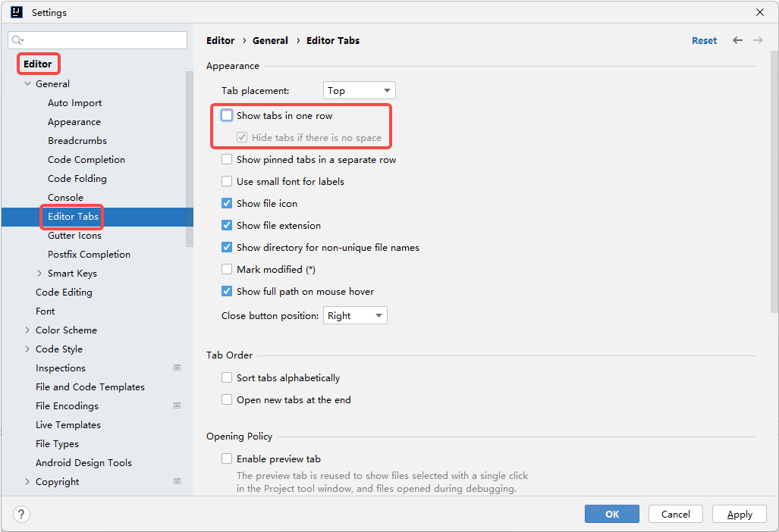779x532 pixels.
Task: Uncheck Show directory for non-unique file names
Action: point(227,247)
